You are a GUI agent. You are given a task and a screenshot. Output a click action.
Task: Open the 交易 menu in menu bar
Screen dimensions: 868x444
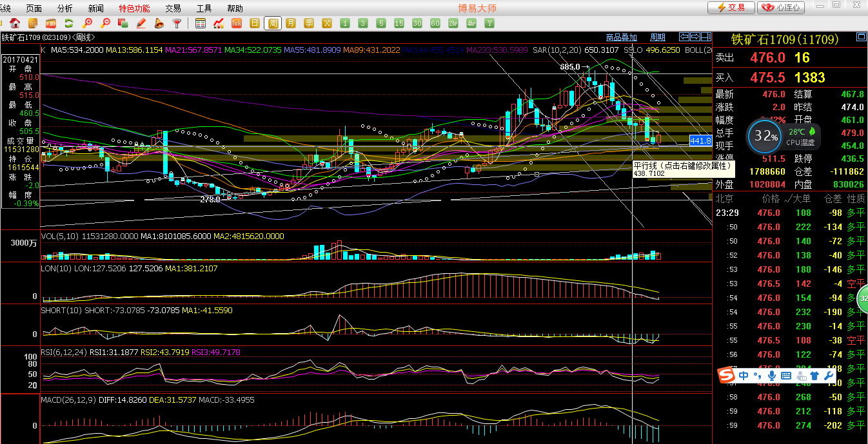tap(173, 8)
